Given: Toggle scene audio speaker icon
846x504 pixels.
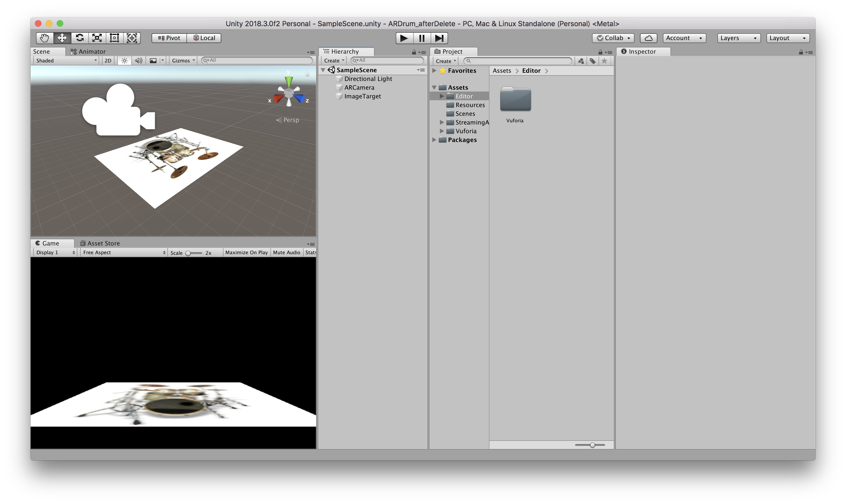Looking at the screenshot, I should [138, 60].
